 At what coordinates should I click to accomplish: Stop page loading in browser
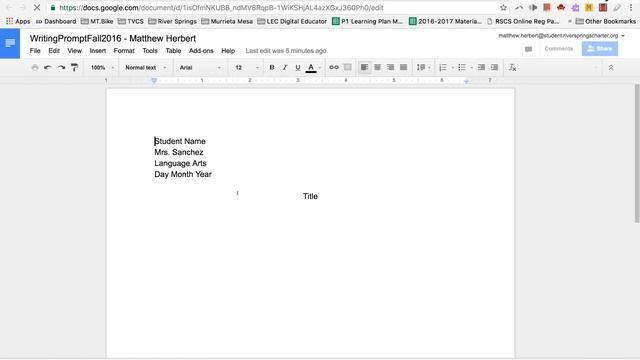[36, 7]
